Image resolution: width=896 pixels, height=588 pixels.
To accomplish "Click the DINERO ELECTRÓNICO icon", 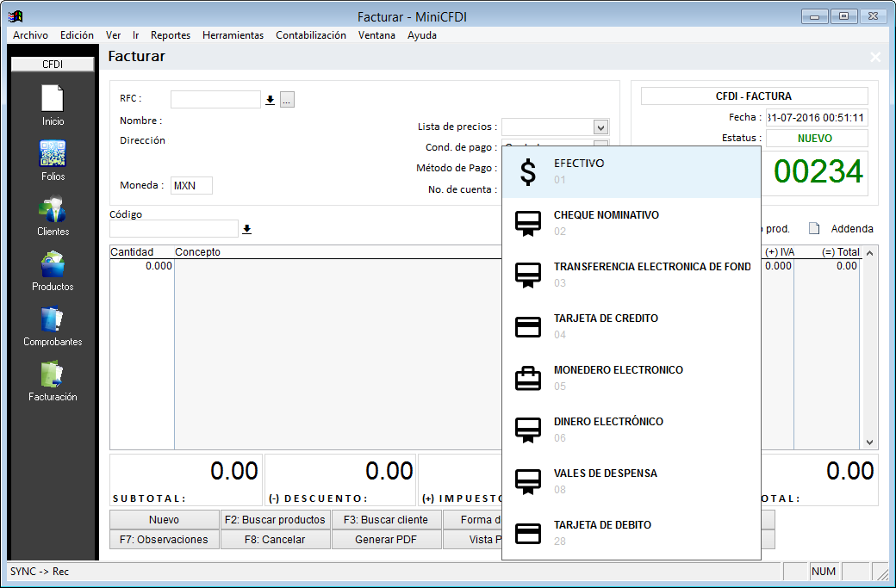I will tap(528, 430).
